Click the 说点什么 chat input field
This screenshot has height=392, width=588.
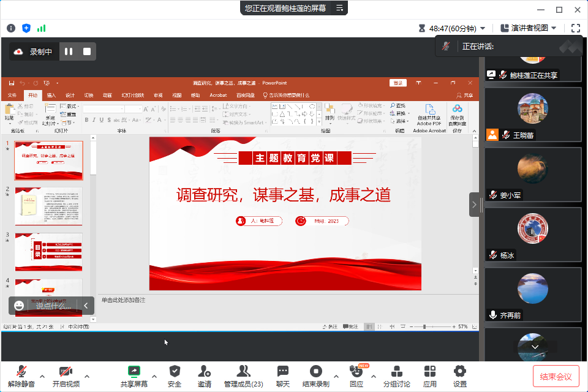coord(53,306)
